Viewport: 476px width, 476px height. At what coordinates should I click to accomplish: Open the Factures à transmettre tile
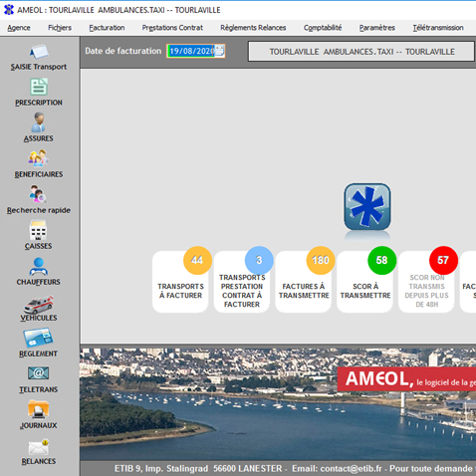coord(304,282)
